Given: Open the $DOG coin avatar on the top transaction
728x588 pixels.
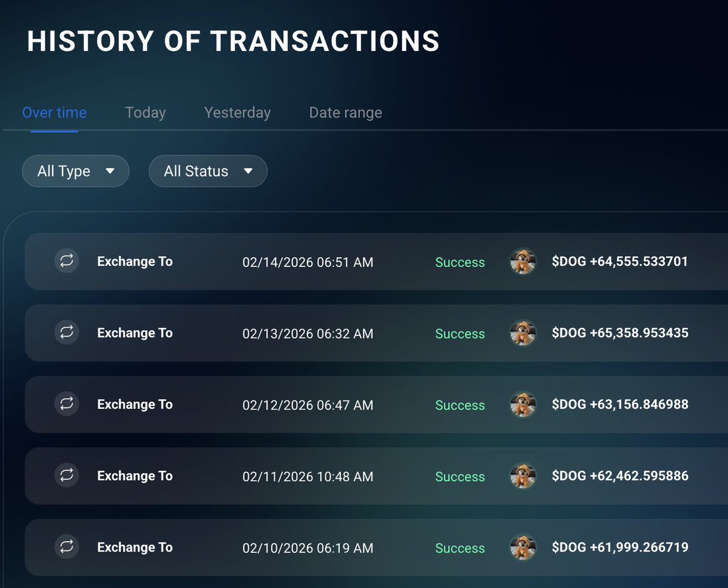Looking at the screenshot, I should [x=523, y=262].
